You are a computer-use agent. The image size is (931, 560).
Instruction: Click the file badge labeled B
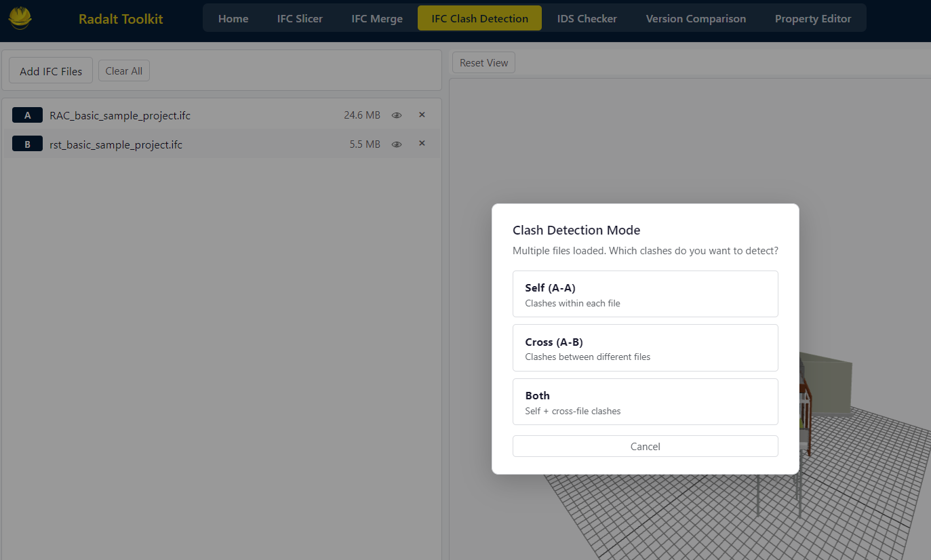(x=27, y=143)
